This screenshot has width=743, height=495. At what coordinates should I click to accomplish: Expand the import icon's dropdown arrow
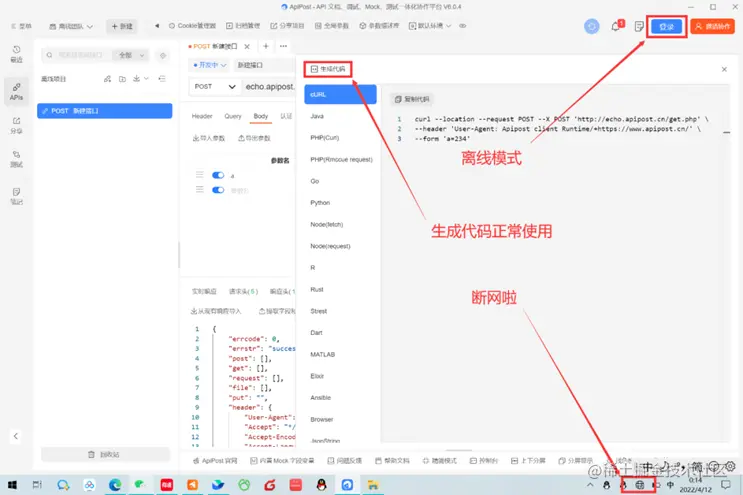click(x=146, y=78)
